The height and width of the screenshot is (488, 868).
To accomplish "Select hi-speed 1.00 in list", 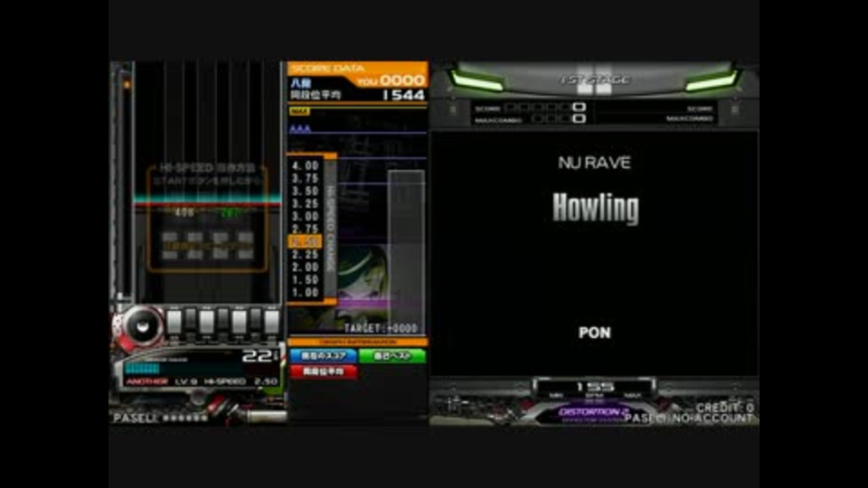I will (305, 293).
